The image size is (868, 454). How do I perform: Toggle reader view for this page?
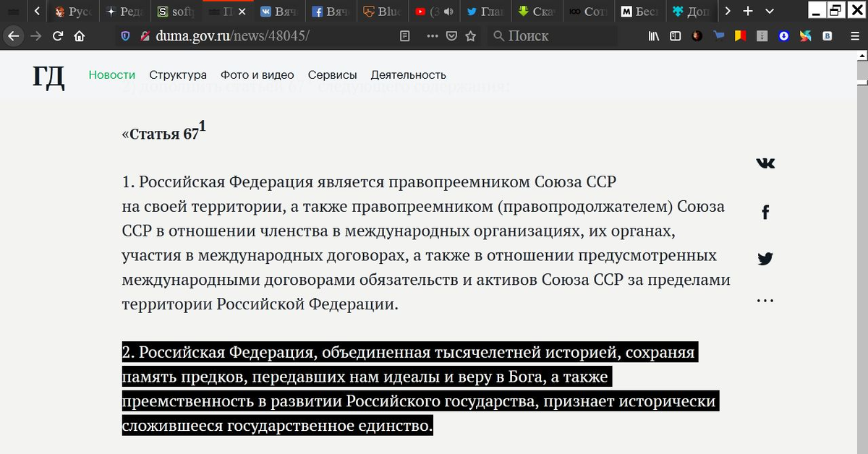tap(405, 35)
